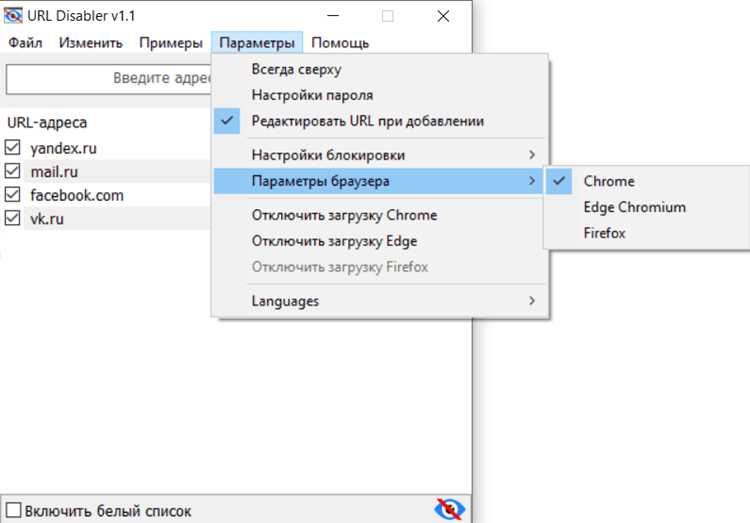The height and width of the screenshot is (523, 750).
Task: Open the Изменить menu
Action: [x=91, y=43]
